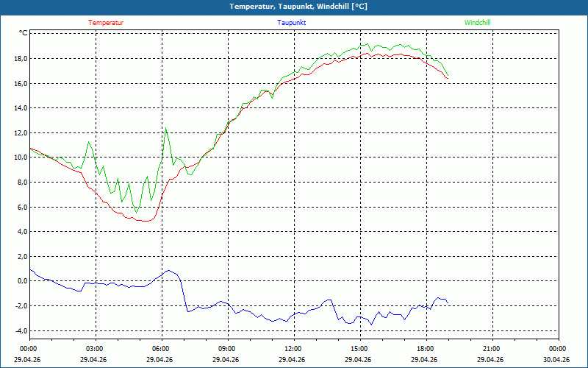The height and width of the screenshot is (368, 588).
Task: Click the 0,0 y-axis tick label
Action: click(x=21, y=281)
